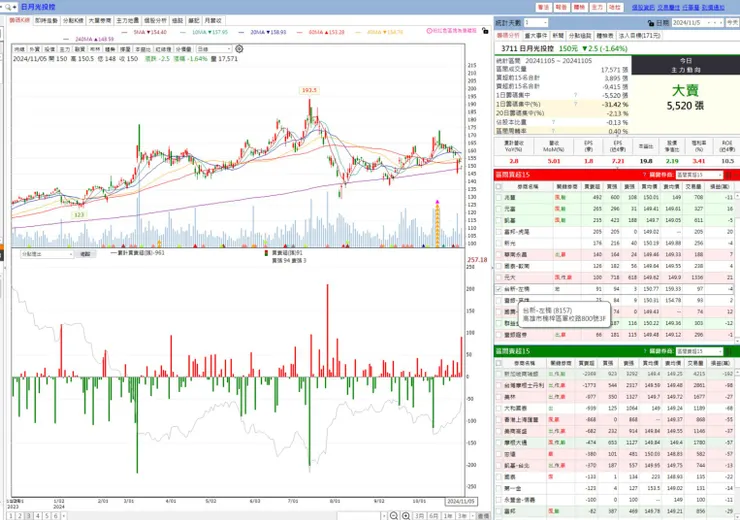Viewport: 740px width, 520px height.
Task: Open the 日線 period dropdown
Action: click(214, 49)
